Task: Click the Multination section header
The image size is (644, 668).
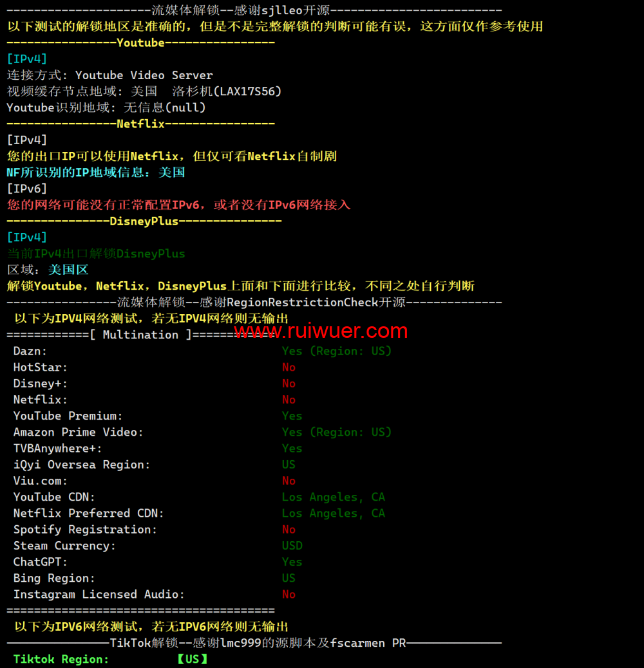Action: (140, 335)
